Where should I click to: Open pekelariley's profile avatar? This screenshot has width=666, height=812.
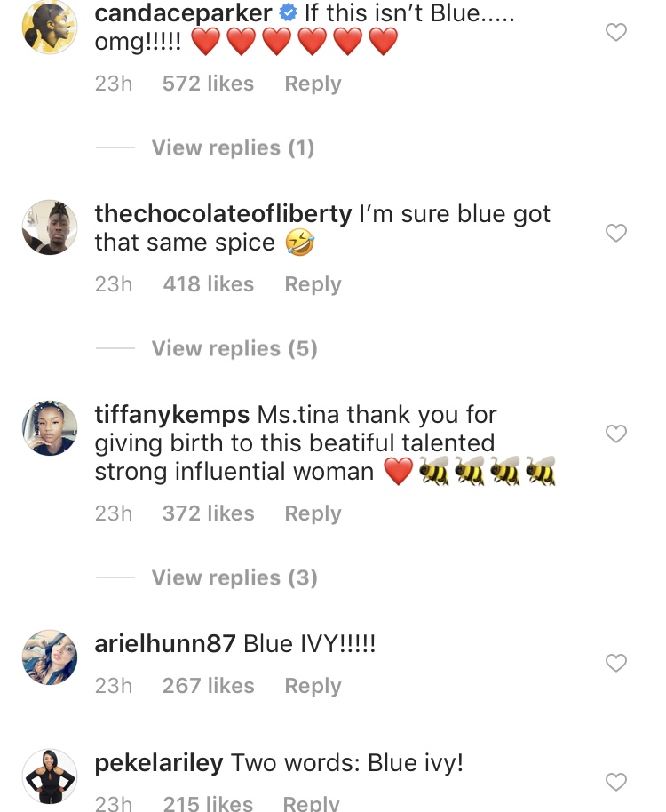point(50,776)
